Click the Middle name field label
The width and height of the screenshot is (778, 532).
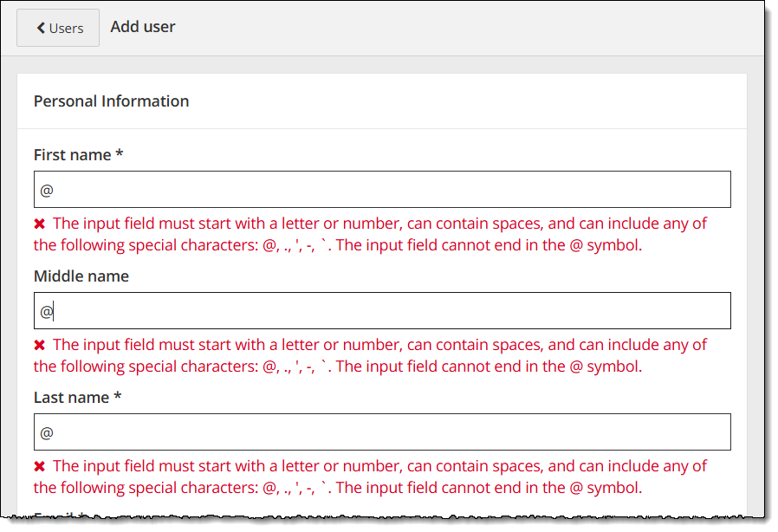click(x=81, y=276)
